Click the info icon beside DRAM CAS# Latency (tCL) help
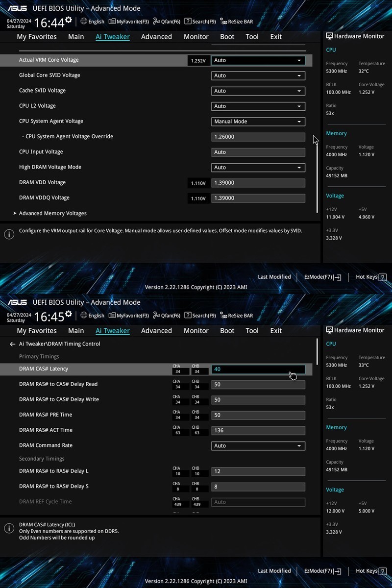The width and height of the screenshot is (392, 588). tap(9, 528)
